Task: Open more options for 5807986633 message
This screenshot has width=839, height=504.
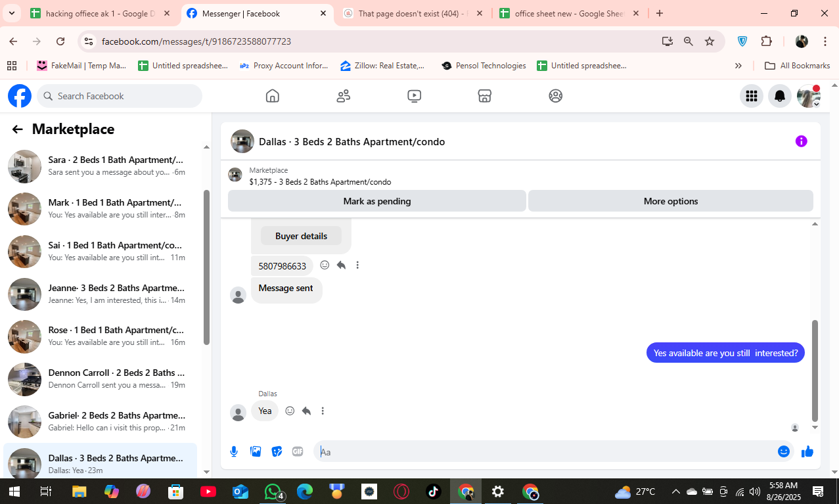Action: (357, 265)
